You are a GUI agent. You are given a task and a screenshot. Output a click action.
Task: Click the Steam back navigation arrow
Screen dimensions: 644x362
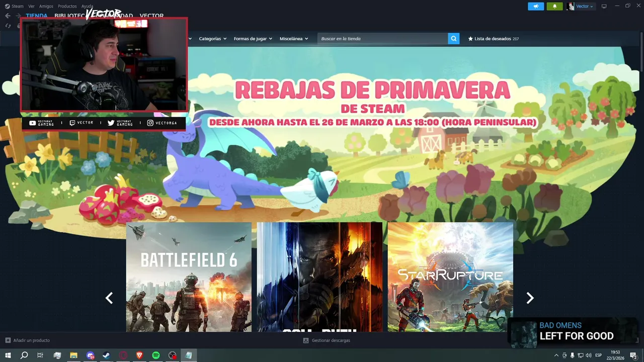click(x=8, y=16)
